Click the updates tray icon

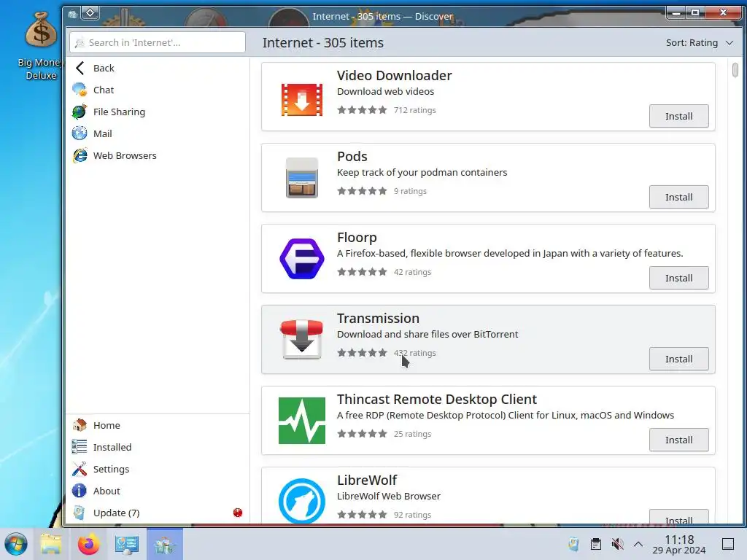(573, 544)
